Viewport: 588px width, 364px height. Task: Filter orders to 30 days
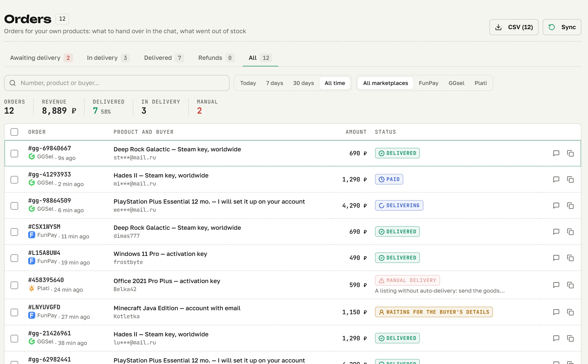303,83
